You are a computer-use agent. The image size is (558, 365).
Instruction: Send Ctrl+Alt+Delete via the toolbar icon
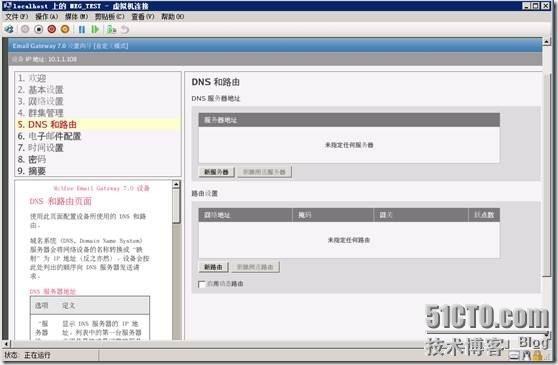pyautogui.click(x=9, y=30)
